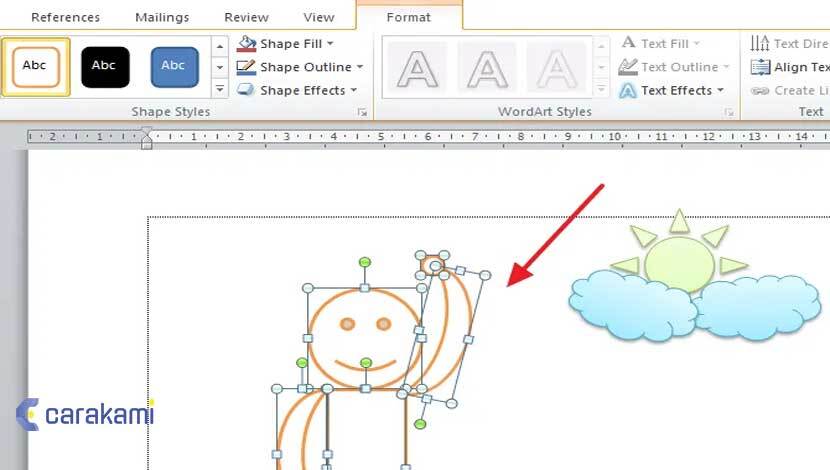Image resolution: width=830 pixels, height=470 pixels.
Task: Click the Shape Fill paint bucket icon
Action: (246, 44)
